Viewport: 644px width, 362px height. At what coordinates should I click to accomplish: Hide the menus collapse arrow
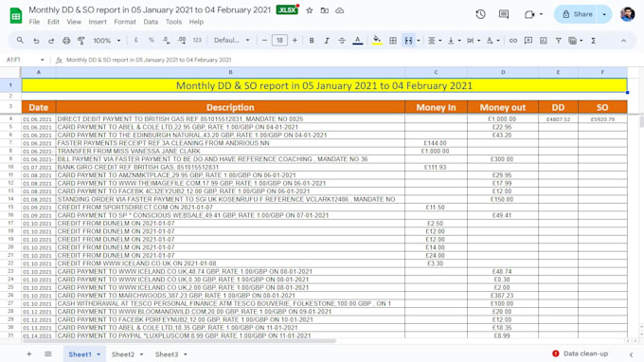click(x=623, y=41)
